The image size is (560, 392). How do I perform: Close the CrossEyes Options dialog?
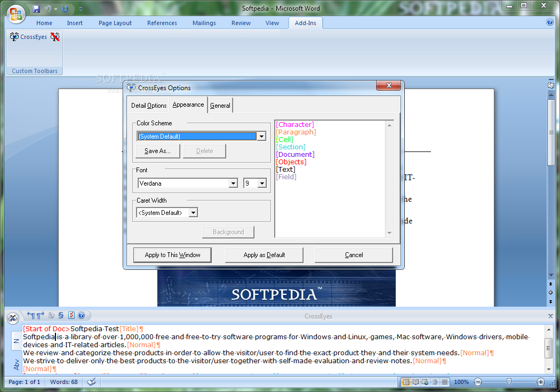point(389,86)
